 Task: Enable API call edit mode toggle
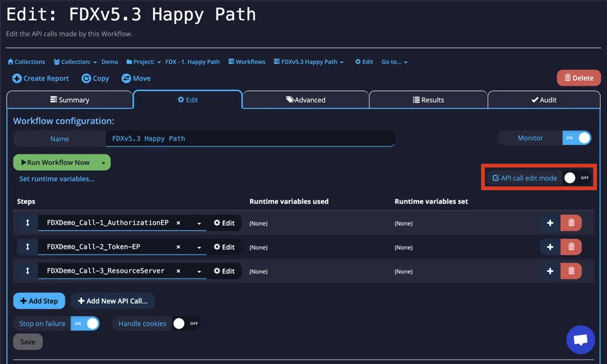coord(577,178)
